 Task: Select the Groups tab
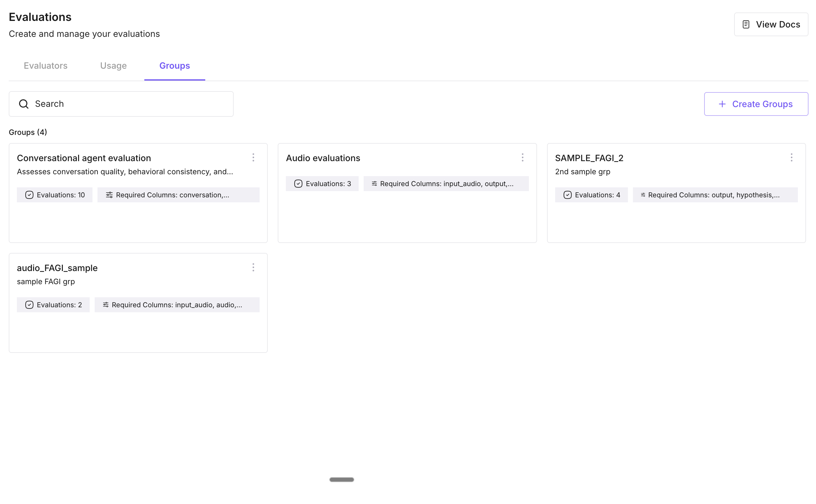pyautogui.click(x=174, y=66)
